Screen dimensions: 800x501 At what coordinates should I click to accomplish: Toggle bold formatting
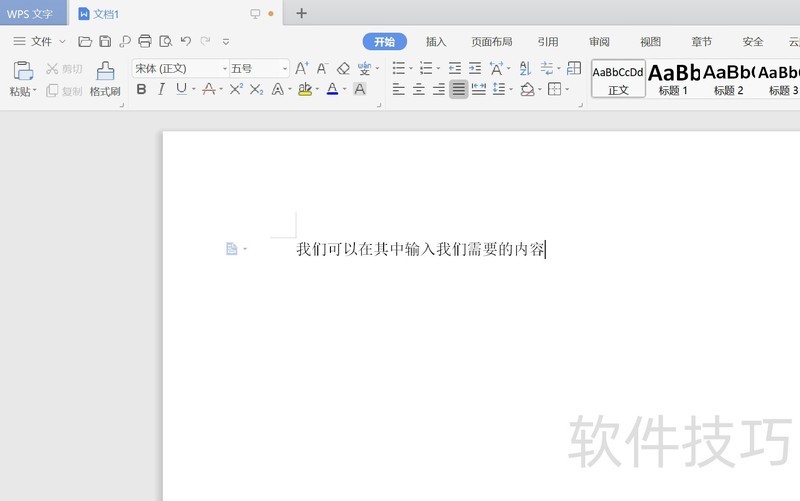coord(141,89)
